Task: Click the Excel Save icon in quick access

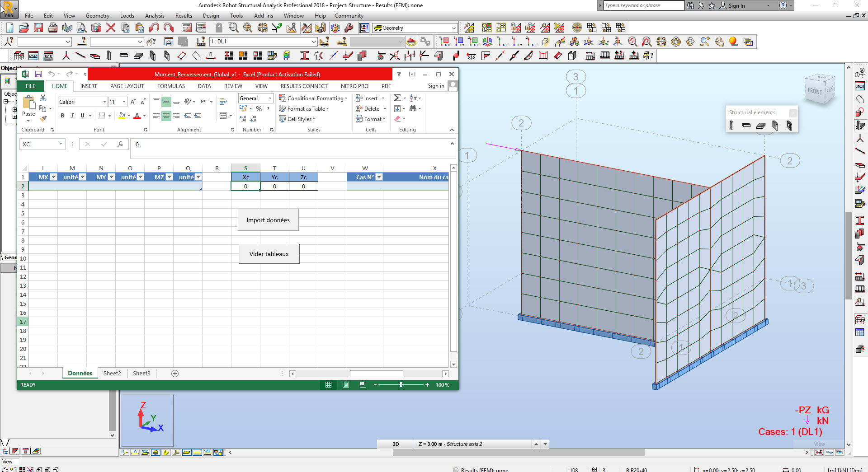Action: tap(38, 74)
